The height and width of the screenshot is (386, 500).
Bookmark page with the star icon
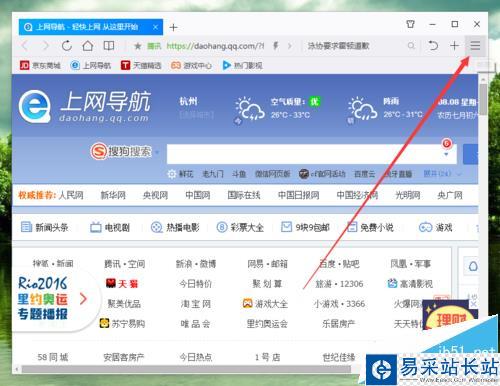point(137,46)
